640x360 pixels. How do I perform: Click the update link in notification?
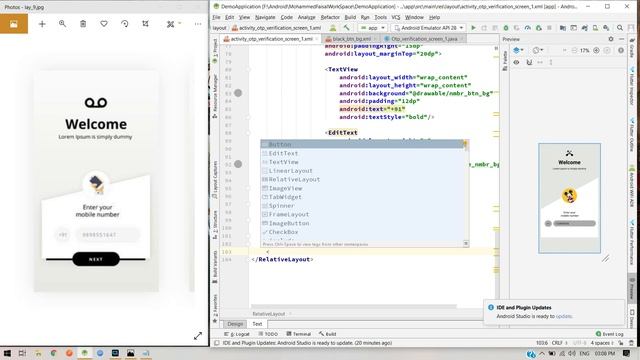[x=564, y=316]
